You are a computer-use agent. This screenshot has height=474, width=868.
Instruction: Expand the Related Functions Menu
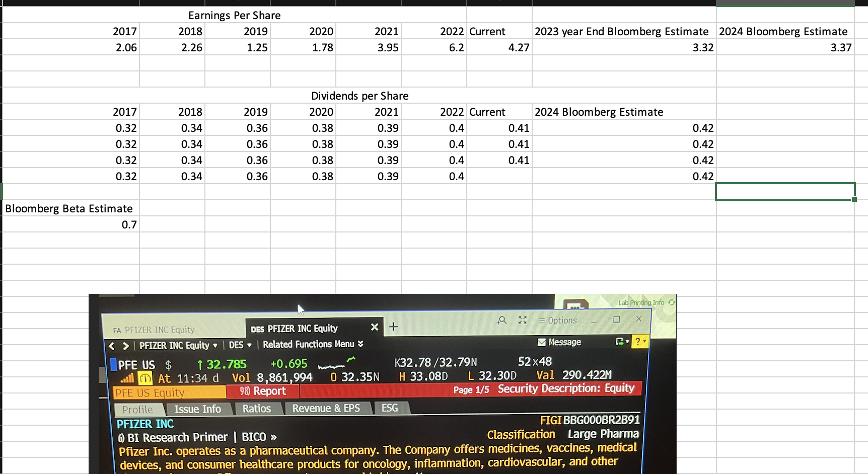(313, 344)
